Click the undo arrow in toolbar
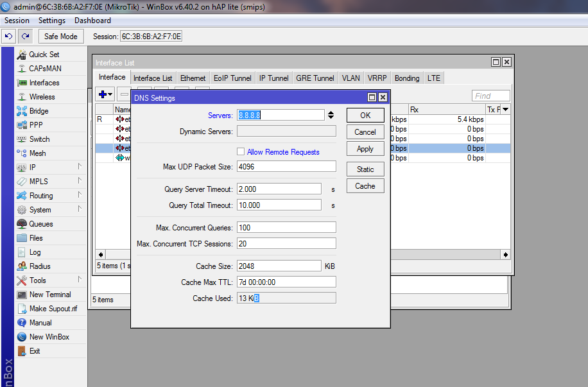 coord(8,36)
